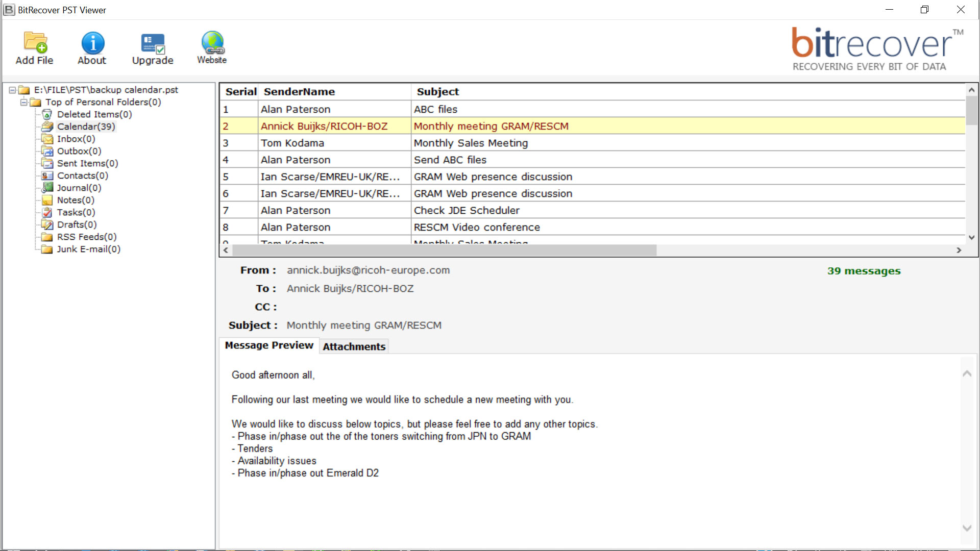Select 'RESCM Video conference' message row
This screenshot has width=980, height=551.
pyautogui.click(x=593, y=227)
